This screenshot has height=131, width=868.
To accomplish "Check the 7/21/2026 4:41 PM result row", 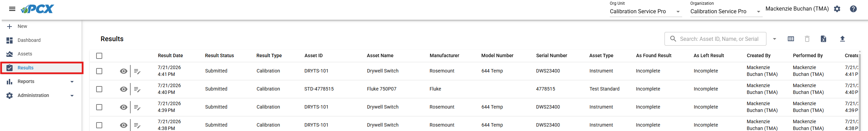I will (x=99, y=71).
